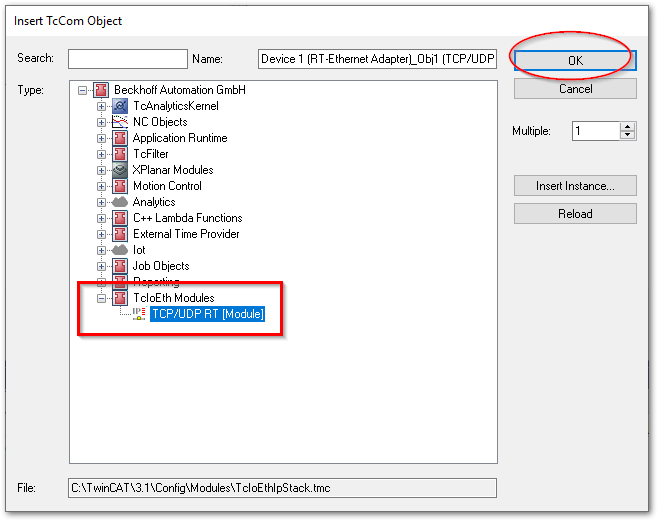Click the XPlanar Modules icon
The width and height of the screenshot is (658, 521).
point(120,170)
